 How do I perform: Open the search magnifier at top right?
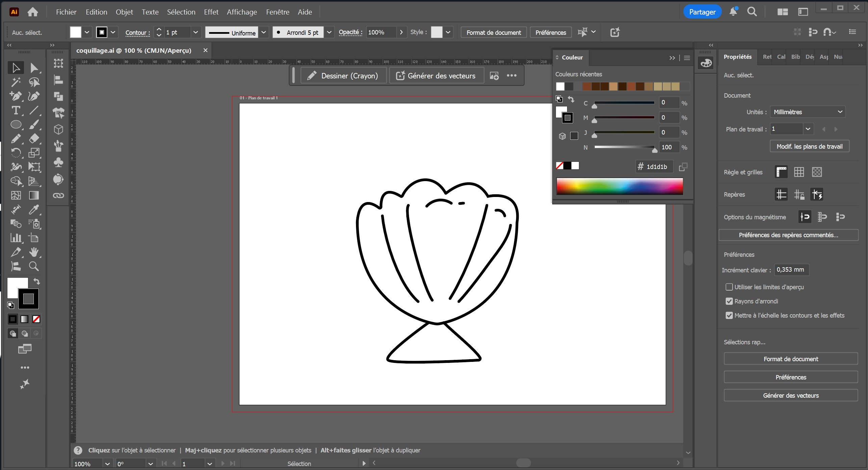(x=752, y=12)
